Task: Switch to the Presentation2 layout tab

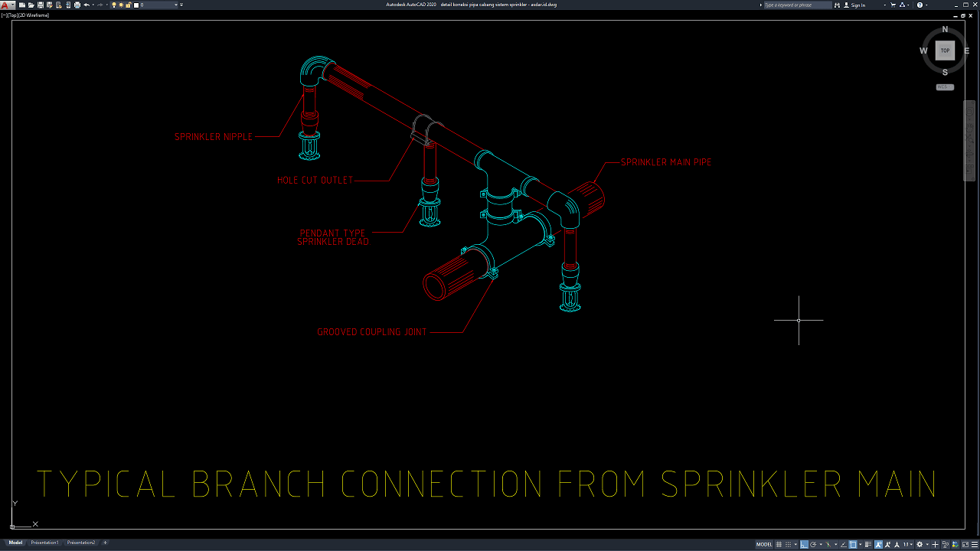Action: click(81, 543)
